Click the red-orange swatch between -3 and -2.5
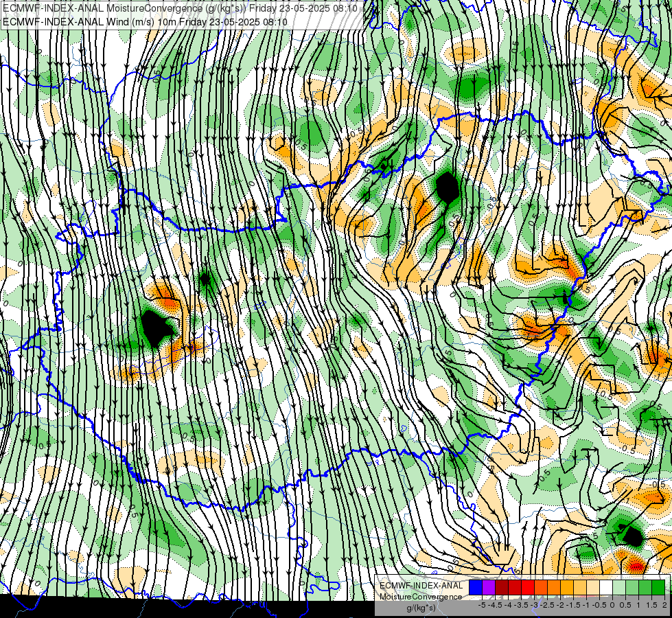This screenshot has width=672, height=618. click(541, 587)
